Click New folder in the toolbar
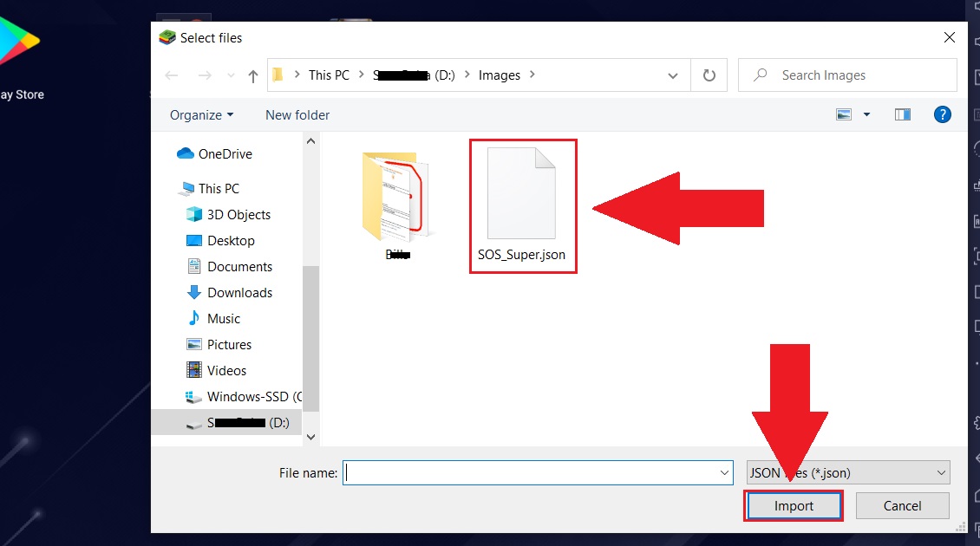 (x=297, y=115)
